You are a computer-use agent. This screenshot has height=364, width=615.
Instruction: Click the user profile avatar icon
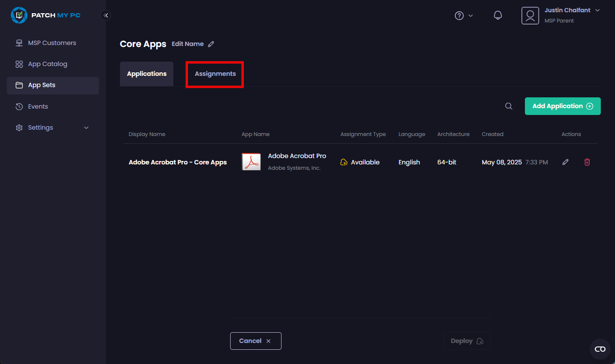click(x=530, y=16)
